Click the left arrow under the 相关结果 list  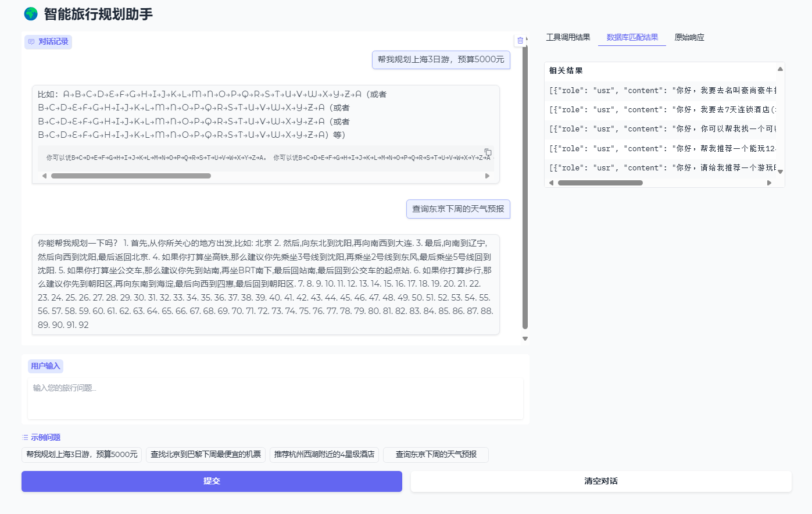pyautogui.click(x=551, y=183)
